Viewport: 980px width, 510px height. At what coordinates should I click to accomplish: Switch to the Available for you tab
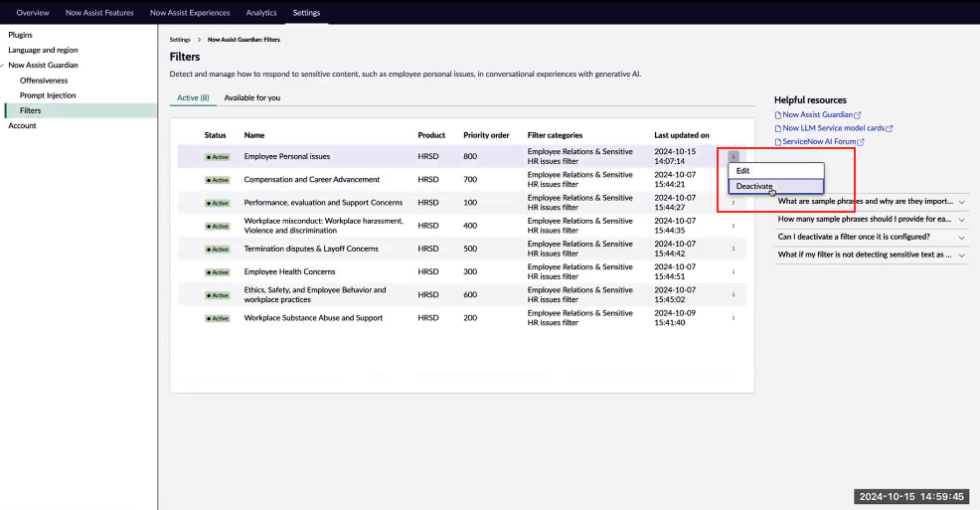coord(251,97)
